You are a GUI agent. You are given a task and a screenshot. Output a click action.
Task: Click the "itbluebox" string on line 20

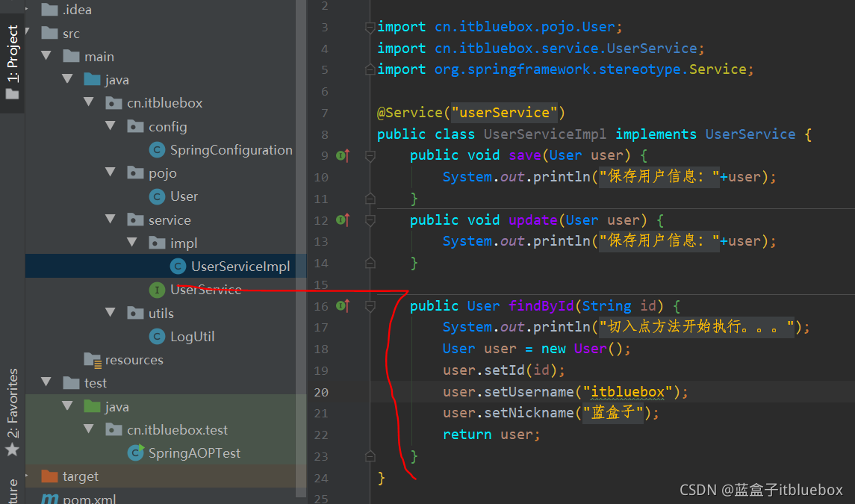(x=627, y=392)
